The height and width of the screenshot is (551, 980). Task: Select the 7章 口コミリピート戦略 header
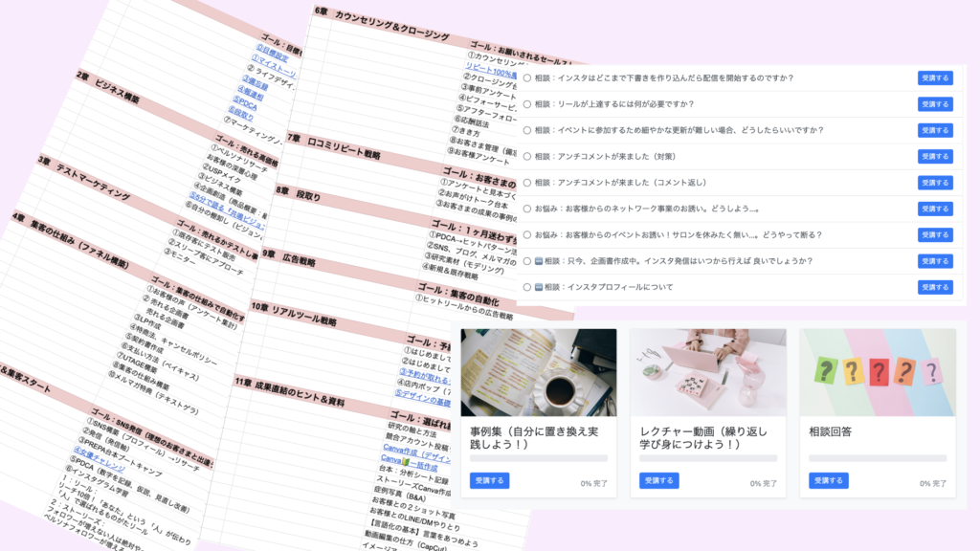(334, 146)
